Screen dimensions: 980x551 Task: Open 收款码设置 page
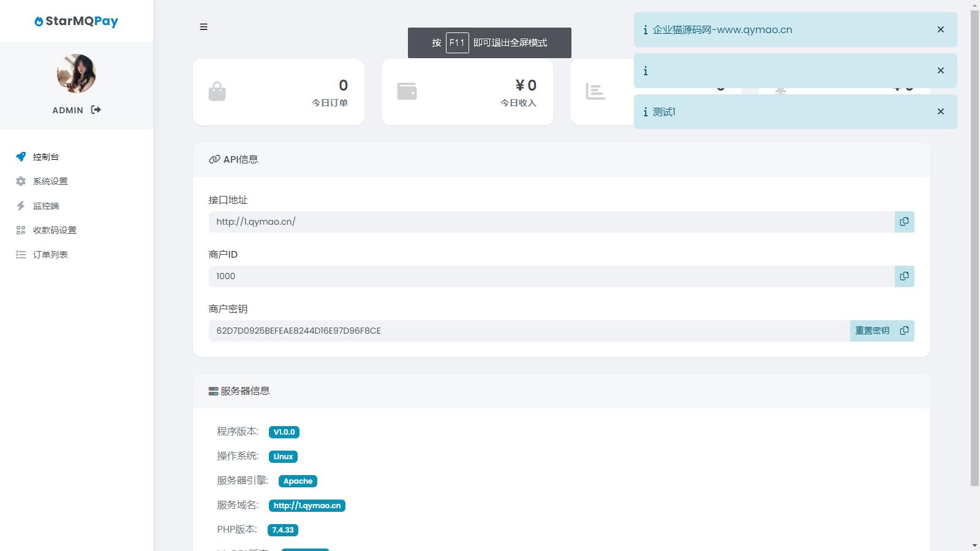[x=55, y=230]
